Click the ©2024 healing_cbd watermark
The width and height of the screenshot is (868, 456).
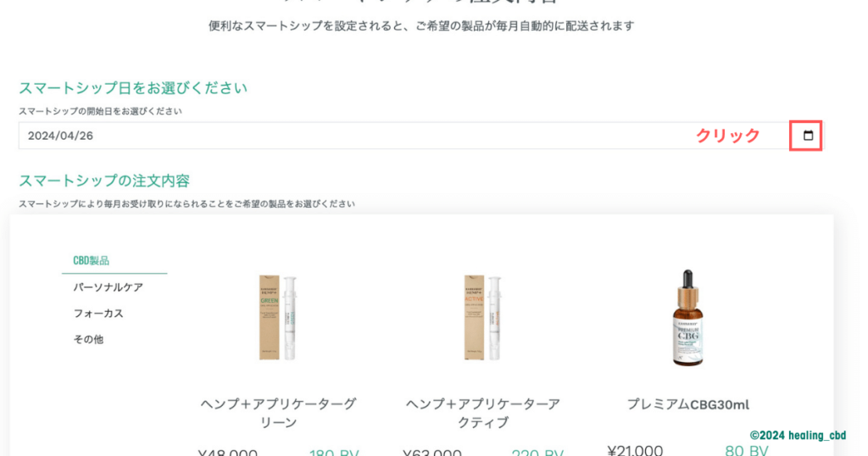797,435
